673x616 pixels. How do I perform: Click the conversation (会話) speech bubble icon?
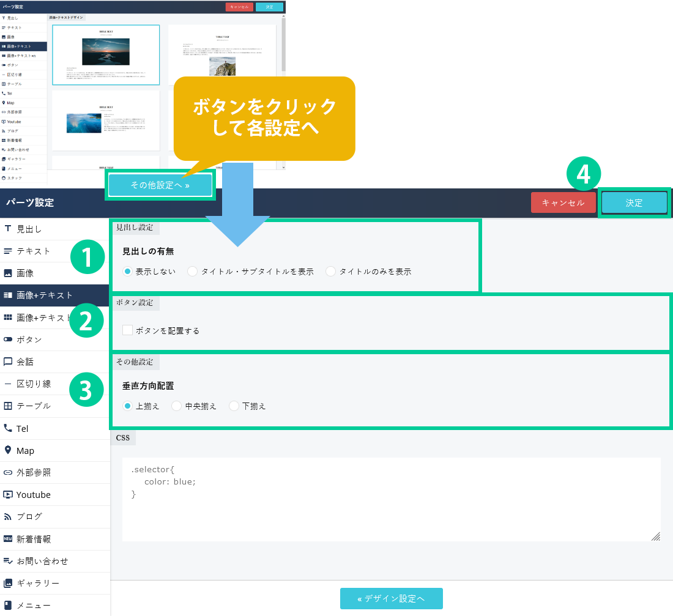point(8,362)
